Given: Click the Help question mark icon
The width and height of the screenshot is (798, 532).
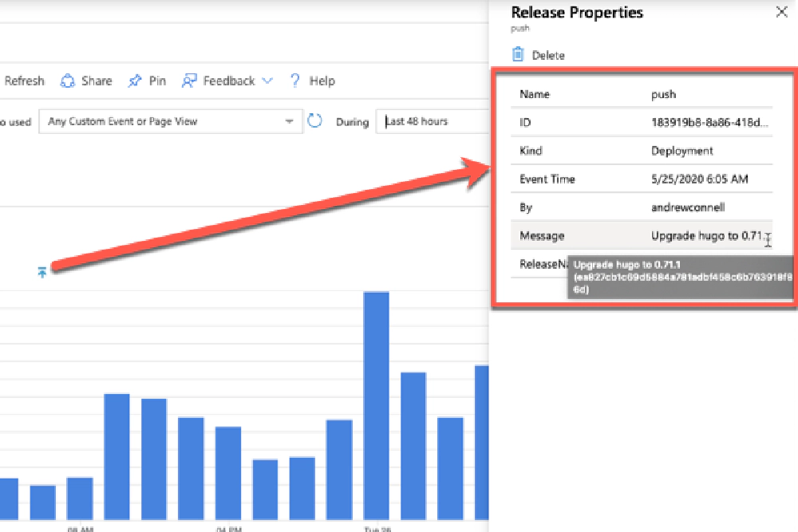Looking at the screenshot, I should click(x=294, y=81).
